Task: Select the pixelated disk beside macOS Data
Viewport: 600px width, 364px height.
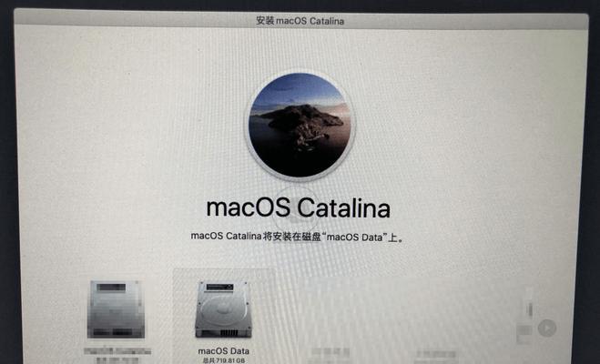Action: 116,309
